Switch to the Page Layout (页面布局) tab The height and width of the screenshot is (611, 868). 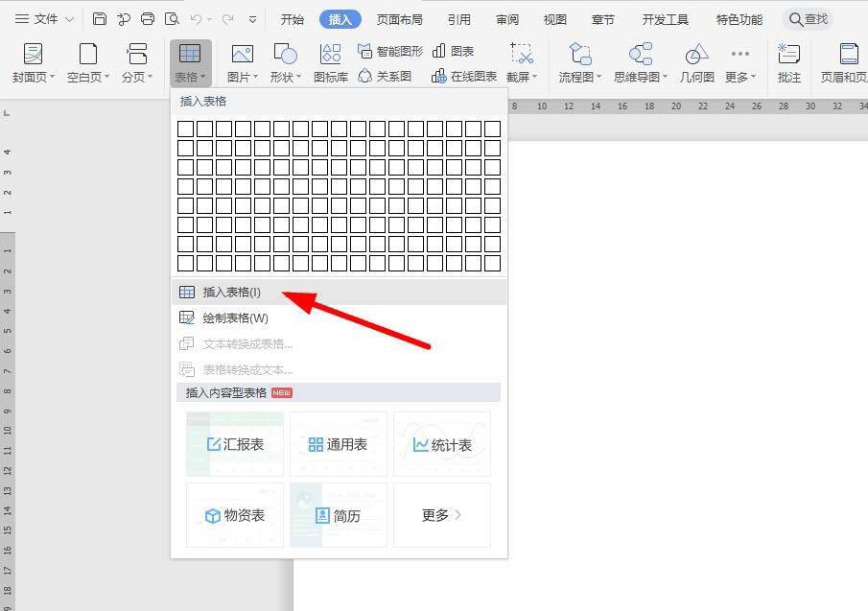point(399,19)
